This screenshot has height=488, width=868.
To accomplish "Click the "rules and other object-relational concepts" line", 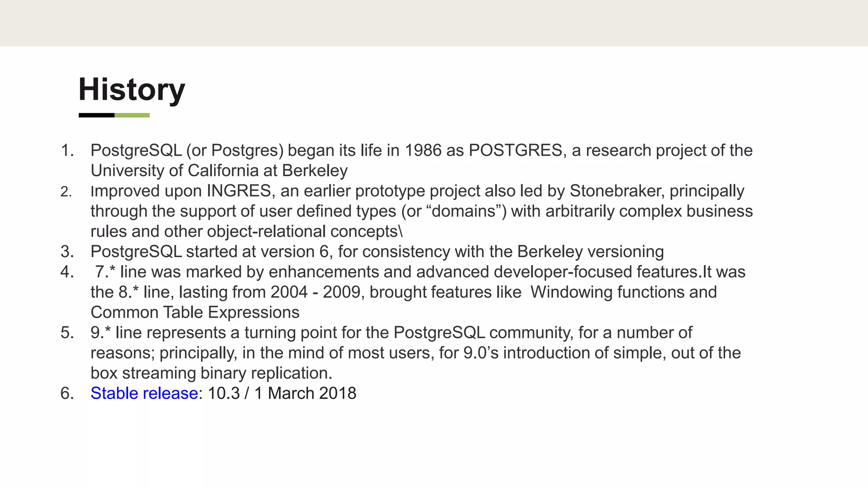I will 246,232.
